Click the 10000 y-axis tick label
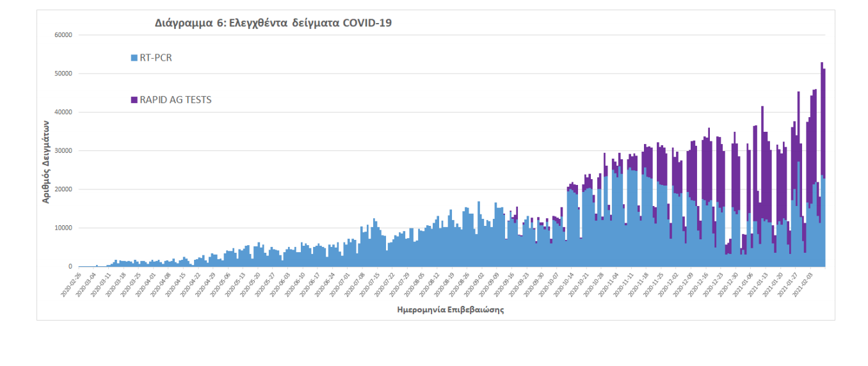 [x=63, y=228]
